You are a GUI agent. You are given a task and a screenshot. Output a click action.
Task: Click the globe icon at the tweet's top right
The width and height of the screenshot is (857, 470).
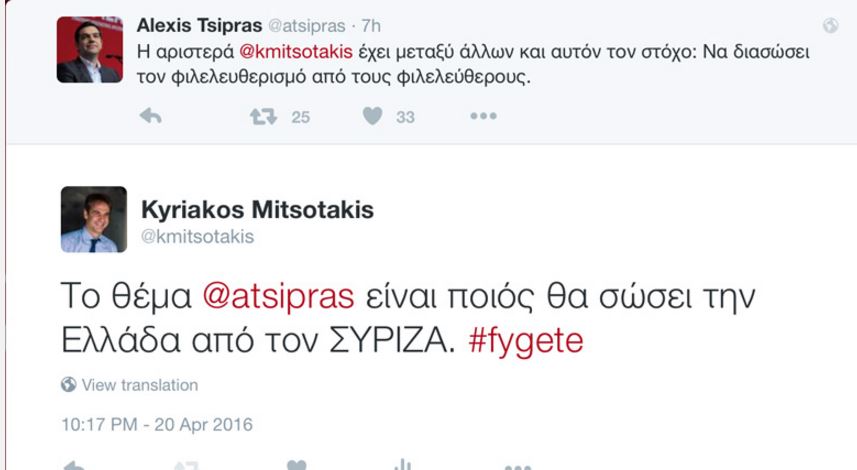[x=830, y=26]
